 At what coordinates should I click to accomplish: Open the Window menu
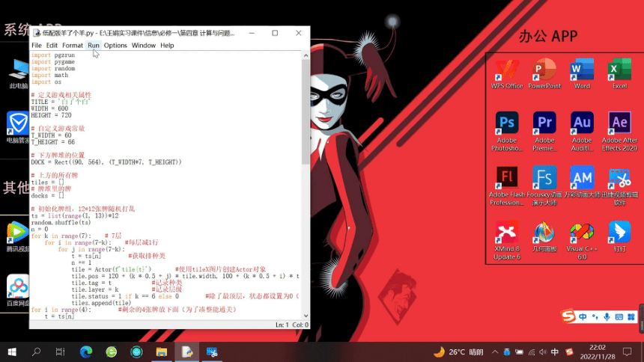[143, 45]
